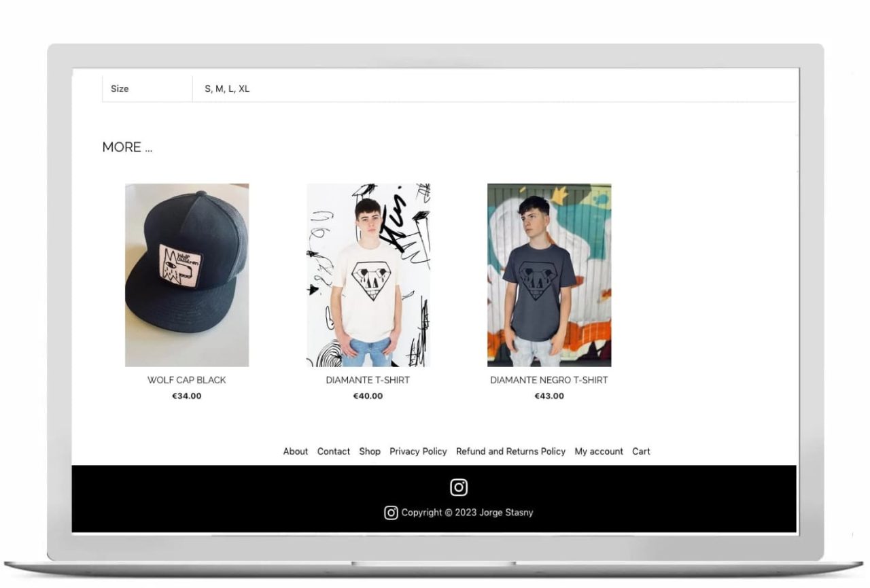The width and height of the screenshot is (870, 588).
Task: Click the MORE ... section heading
Action: tap(127, 147)
